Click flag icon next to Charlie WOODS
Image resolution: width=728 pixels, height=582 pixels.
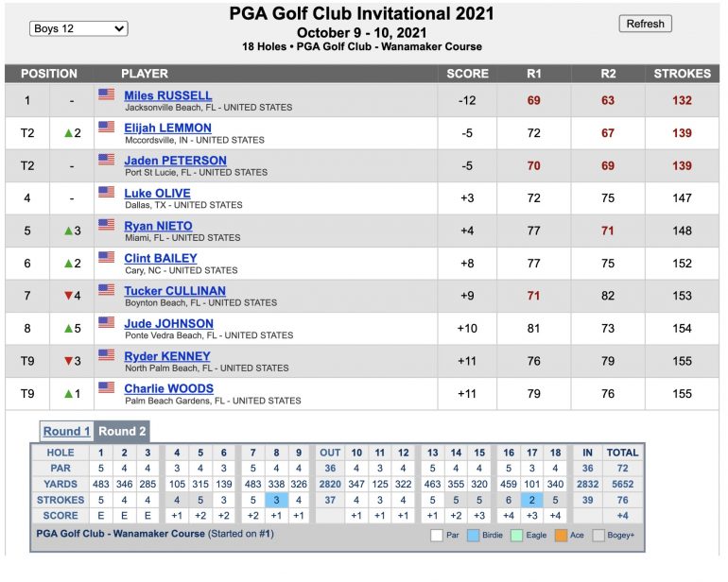click(106, 387)
